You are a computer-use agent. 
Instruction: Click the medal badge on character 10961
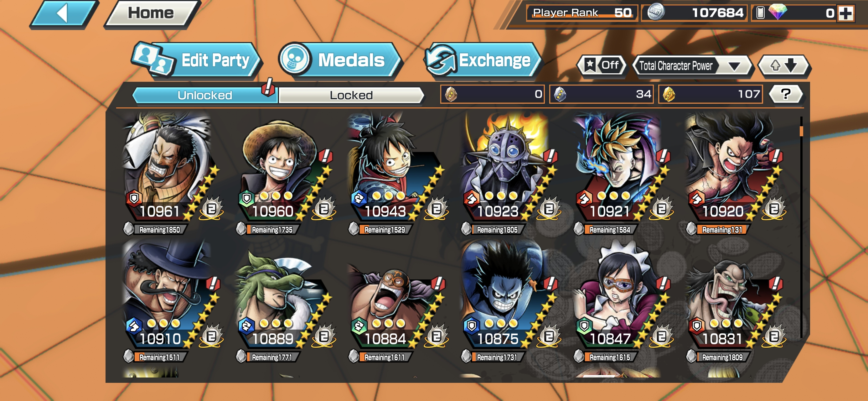tap(211, 209)
